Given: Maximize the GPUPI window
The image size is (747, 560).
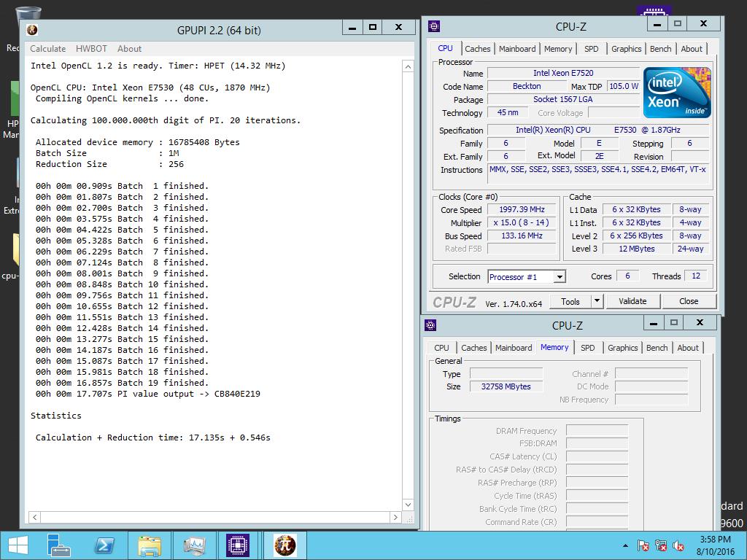Looking at the screenshot, I should [x=373, y=28].
